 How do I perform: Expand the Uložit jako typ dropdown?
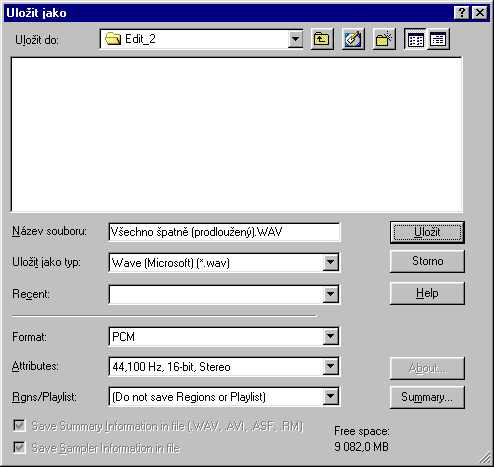pos(330,263)
